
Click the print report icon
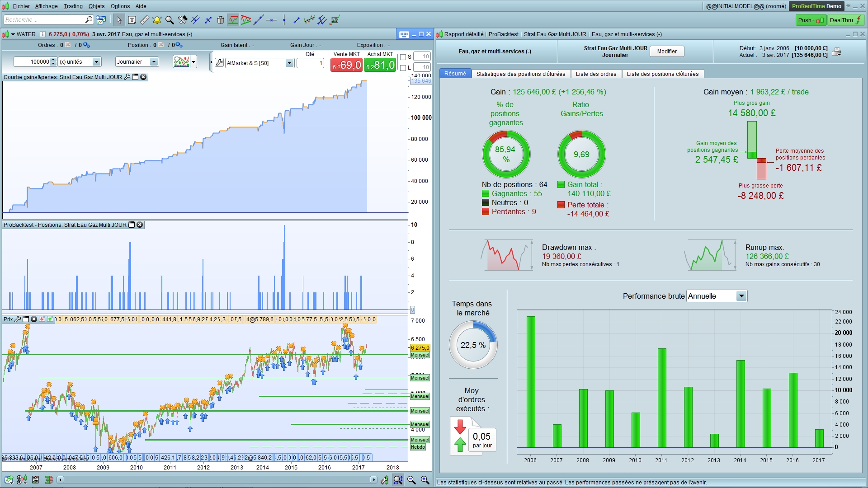click(836, 52)
